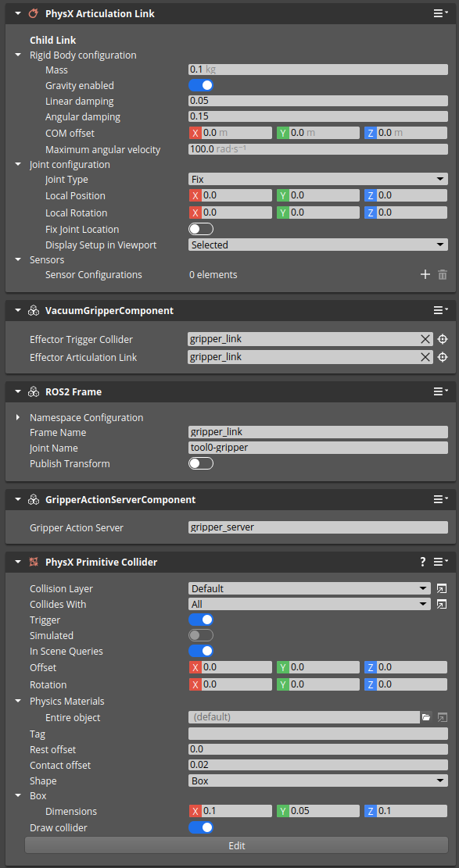The width and height of the screenshot is (459, 868).
Task: Clear the Effector Trigger Collider with the X icon
Action: (x=425, y=339)
